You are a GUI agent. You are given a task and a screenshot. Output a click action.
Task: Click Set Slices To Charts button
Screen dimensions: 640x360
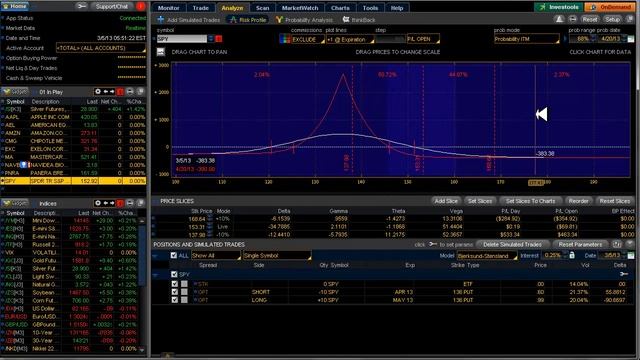click(x=530, y=201)
